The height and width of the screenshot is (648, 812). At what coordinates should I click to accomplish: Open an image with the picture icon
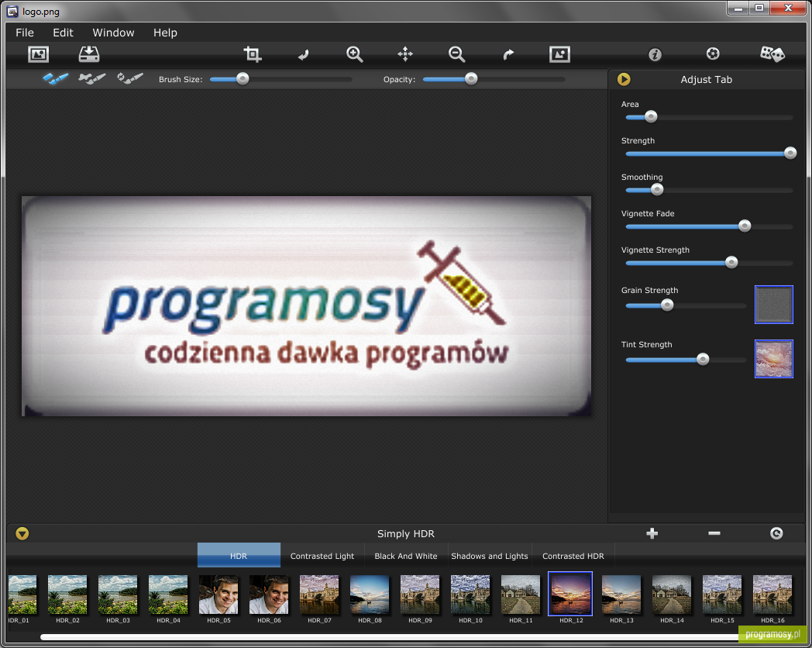pos(38,53)
